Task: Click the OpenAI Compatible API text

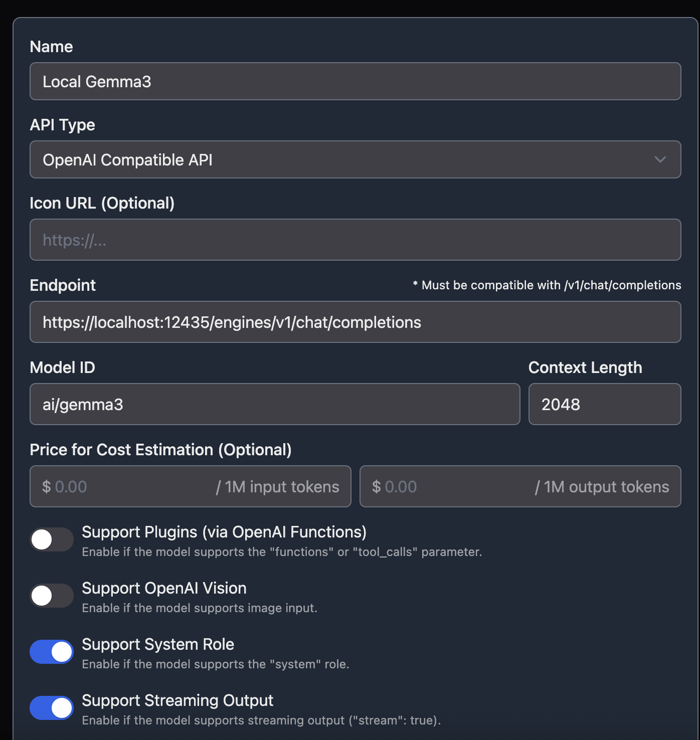Action: (x=127, y=160)
